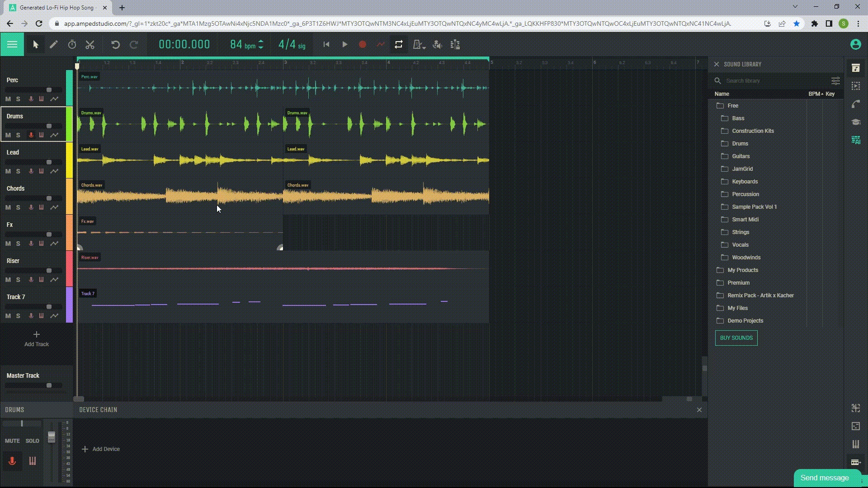868x488 pixels.
Task: Click the return-to-start transport icon
Action: pyautogui.click(x=326, y=45)
